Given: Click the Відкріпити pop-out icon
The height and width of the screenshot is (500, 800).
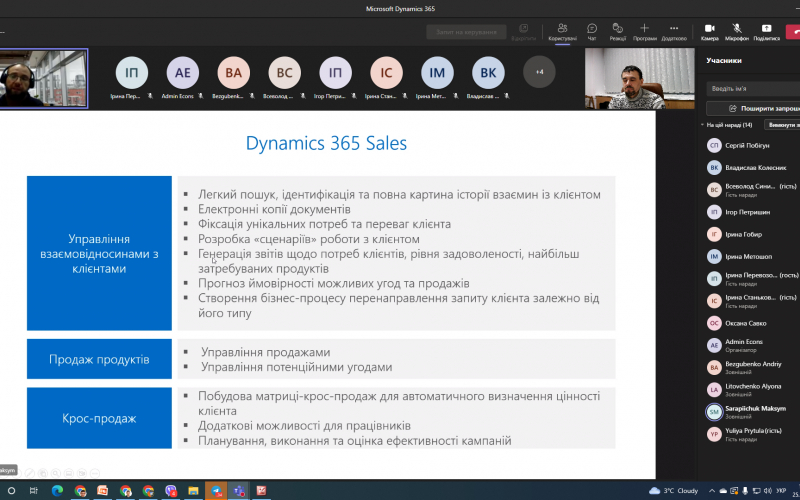Looking at the screenshot, I should pyautogui.click(x=523, y=32).
